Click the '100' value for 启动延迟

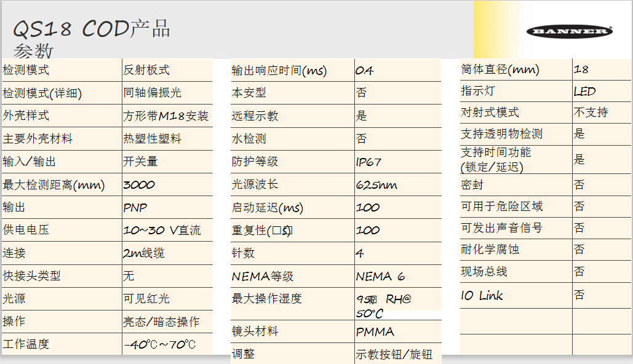click(x=368, y=208)
